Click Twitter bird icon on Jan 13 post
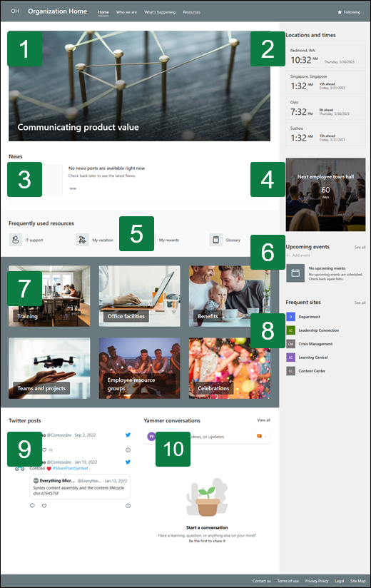 pos(128,462)
